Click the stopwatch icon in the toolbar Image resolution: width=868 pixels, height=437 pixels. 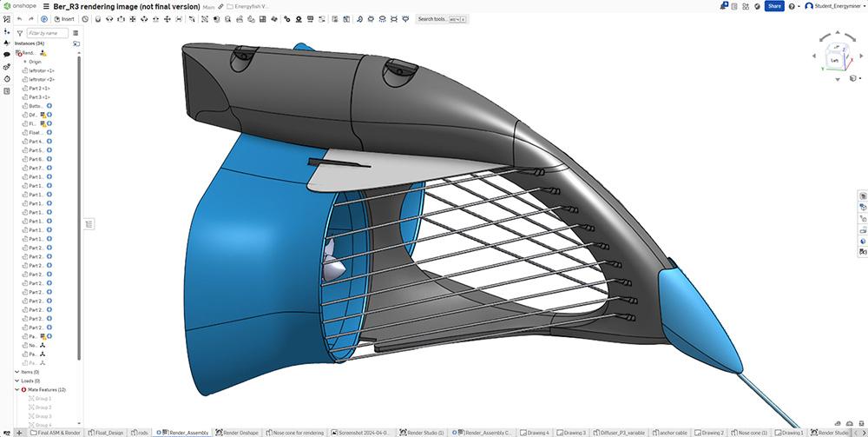pos(85,19)
